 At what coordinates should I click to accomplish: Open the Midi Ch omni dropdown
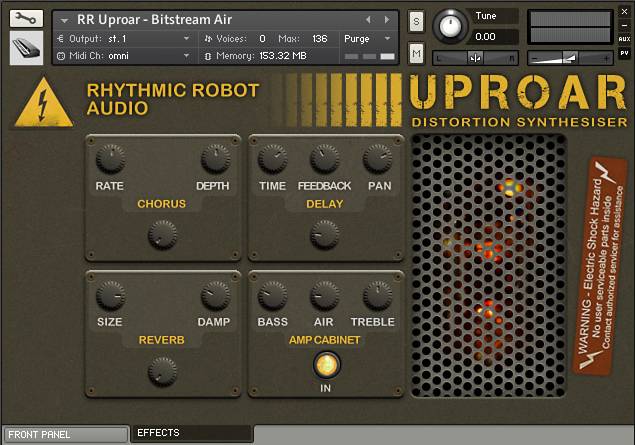[x=124, y=56]
